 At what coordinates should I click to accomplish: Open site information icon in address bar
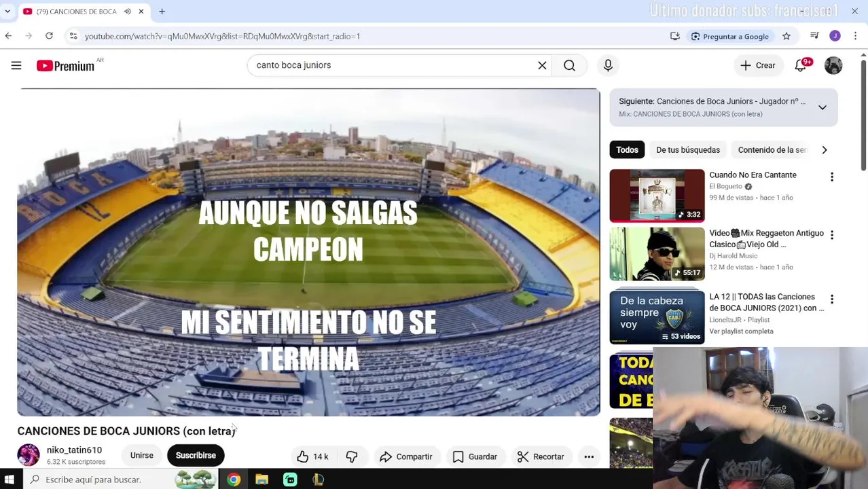tap(73, 36)
